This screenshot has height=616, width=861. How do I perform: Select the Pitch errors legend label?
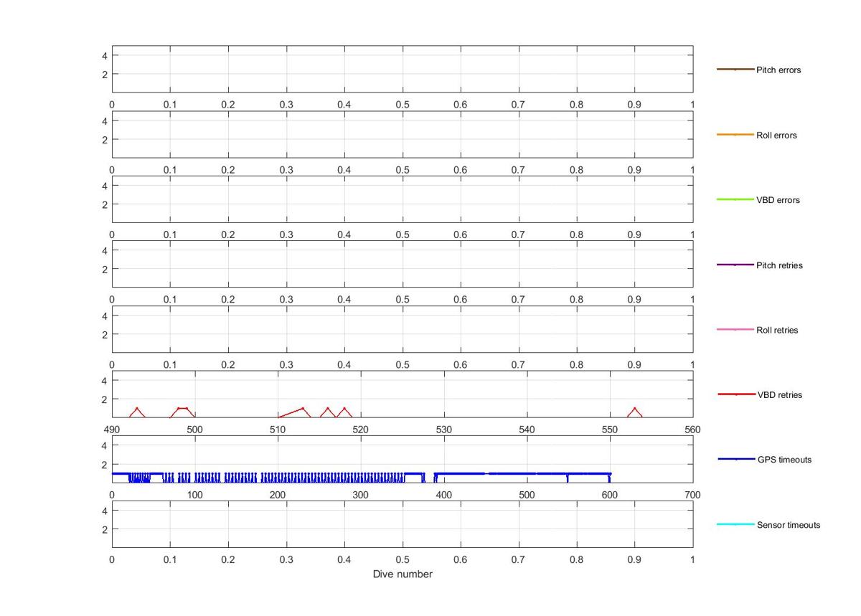(778, 70)
